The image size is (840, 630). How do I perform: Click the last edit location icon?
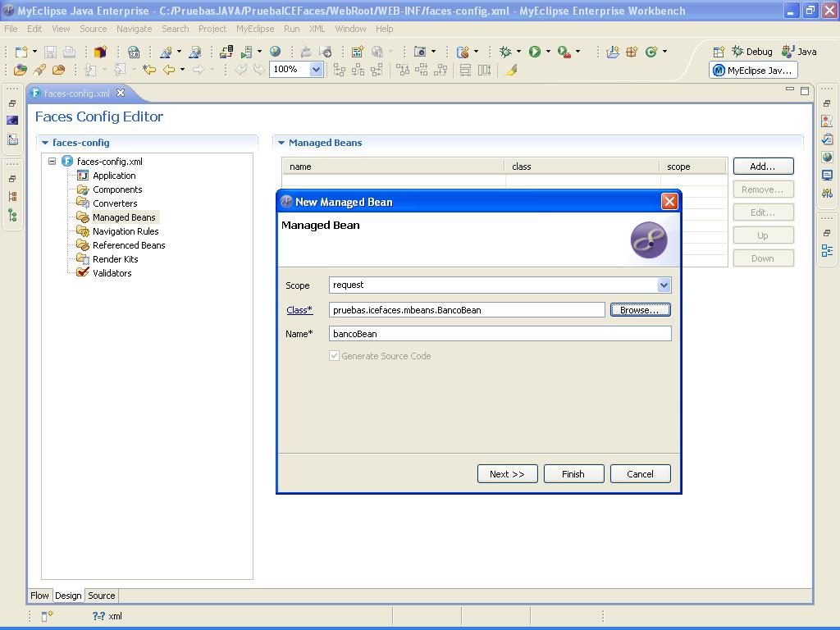[x=149, y=69]
